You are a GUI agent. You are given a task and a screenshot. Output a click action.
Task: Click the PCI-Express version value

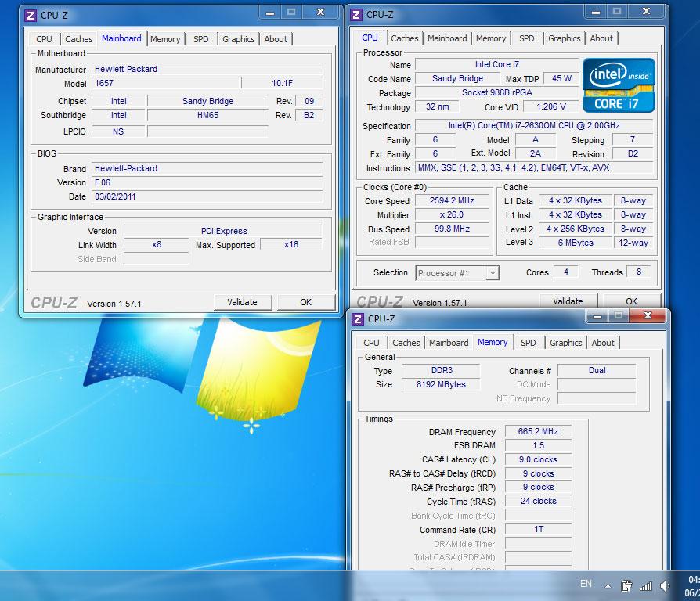[x=223, y=231]
